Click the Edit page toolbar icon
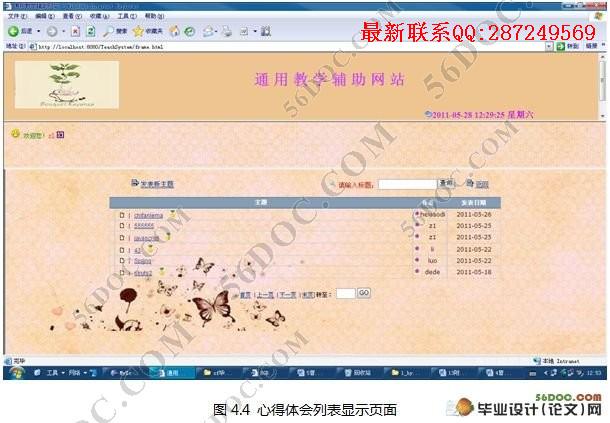Screen dimensions: 610x423 (x=244, y=32)
